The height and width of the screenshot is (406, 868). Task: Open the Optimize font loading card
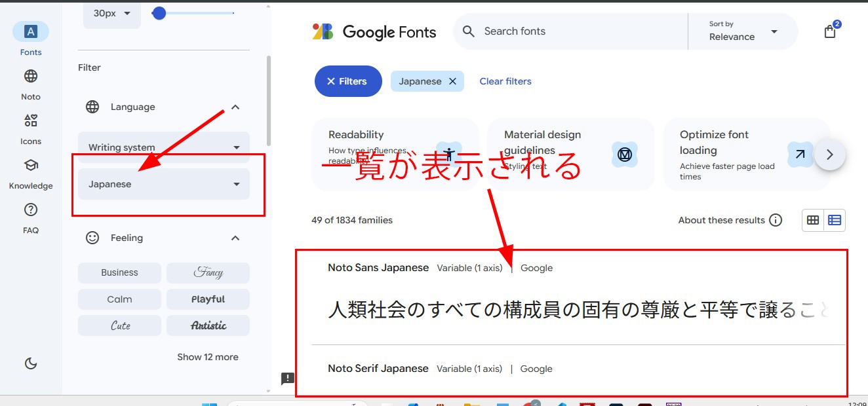click(747, 155)
